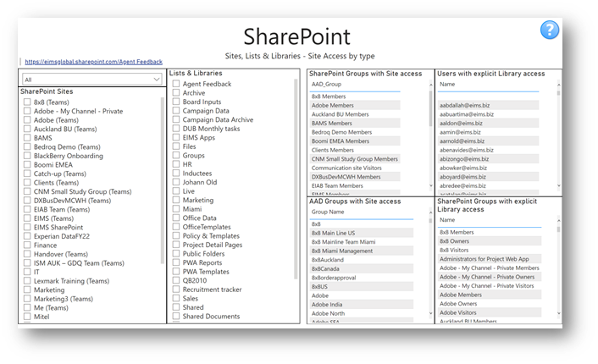Screen dimensions: 598x364
Task: Select the EIMS SharePoint site checkbox
Action: click(x=27, y=227)
